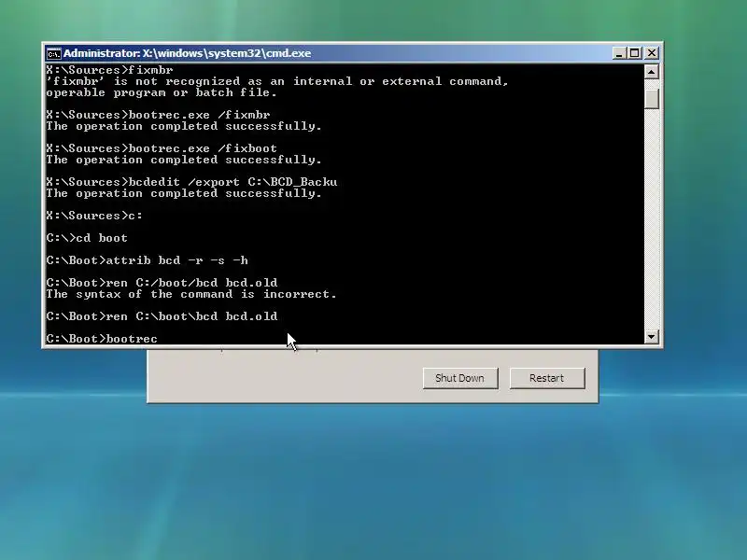Viewport: 747px width, 560px height.
Task: Click the Shut Down button
Action: pos(460,378)
